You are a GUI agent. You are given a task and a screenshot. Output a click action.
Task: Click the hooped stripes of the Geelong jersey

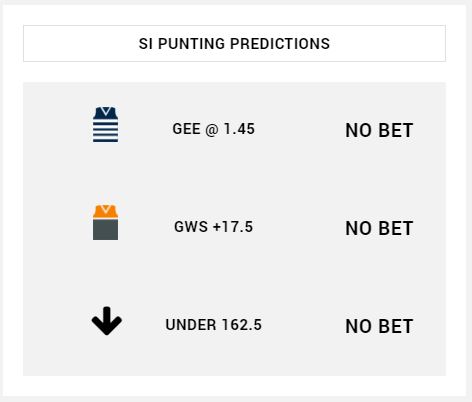105,131
